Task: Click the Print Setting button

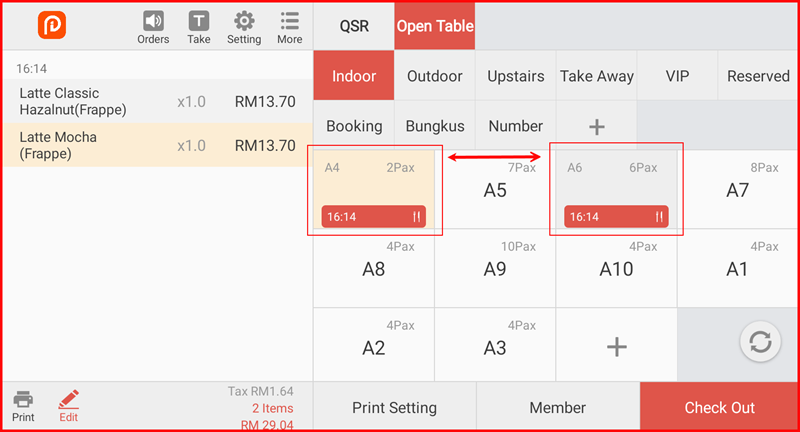Action: pos(394,407)
